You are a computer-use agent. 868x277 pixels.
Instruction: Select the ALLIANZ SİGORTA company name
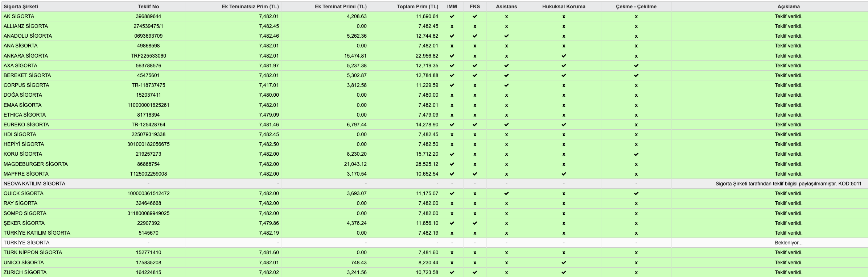[26, 26]
